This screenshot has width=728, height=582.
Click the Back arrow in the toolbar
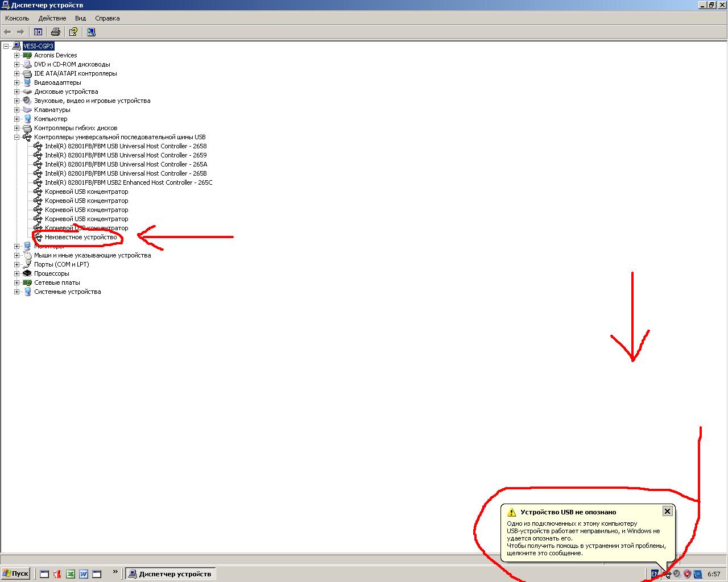(8, 32)
